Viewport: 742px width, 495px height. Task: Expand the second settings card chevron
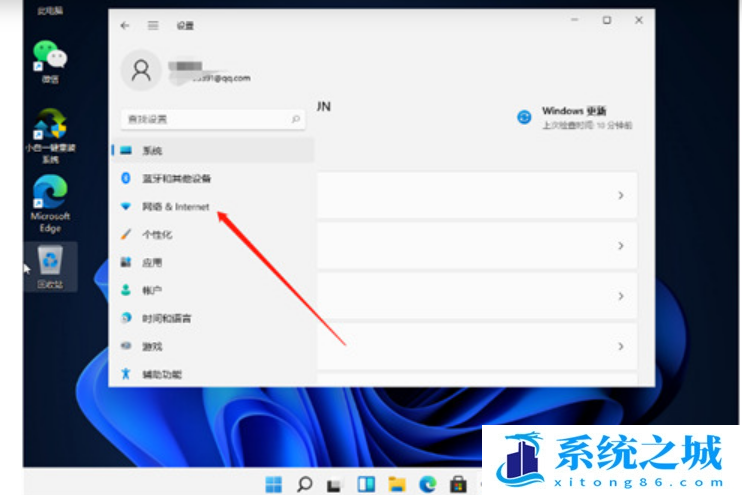pos(620,246)
